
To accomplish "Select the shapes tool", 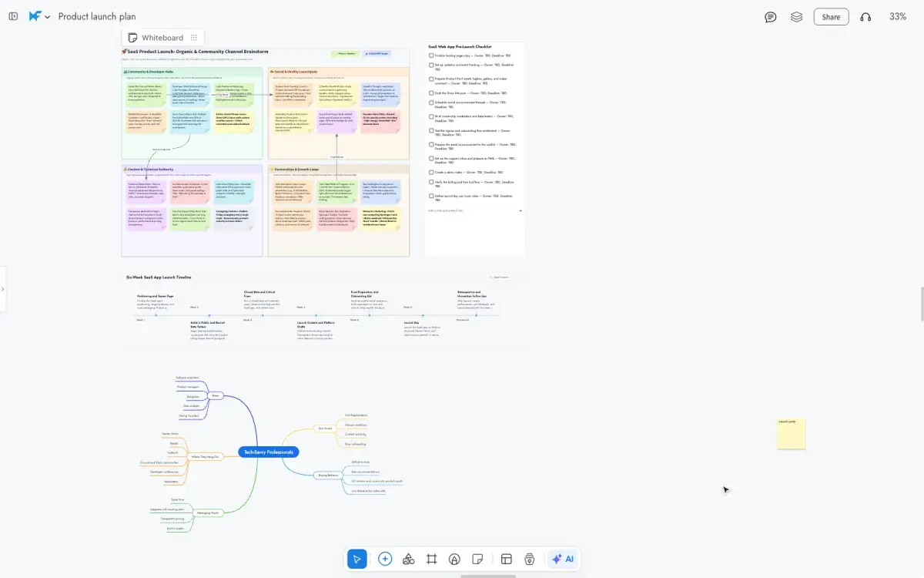I will 409,560.
